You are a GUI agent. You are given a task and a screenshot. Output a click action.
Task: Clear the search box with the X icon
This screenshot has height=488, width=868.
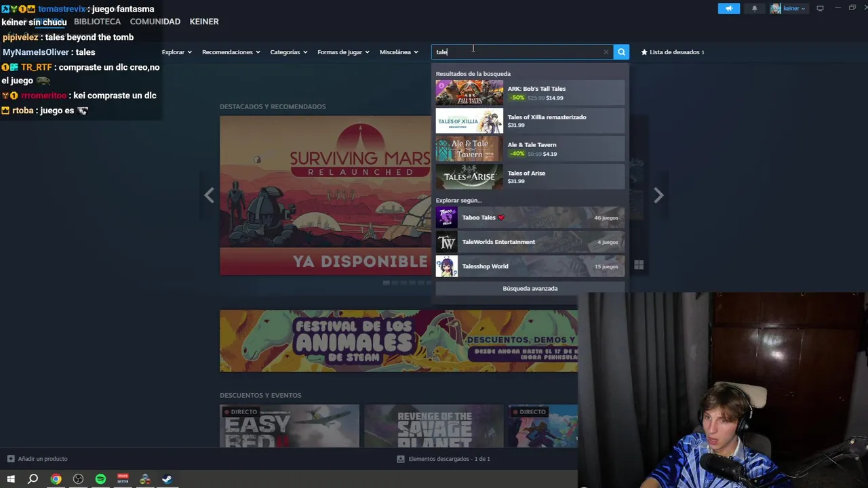pyautogui.click(x=606, y=52)
